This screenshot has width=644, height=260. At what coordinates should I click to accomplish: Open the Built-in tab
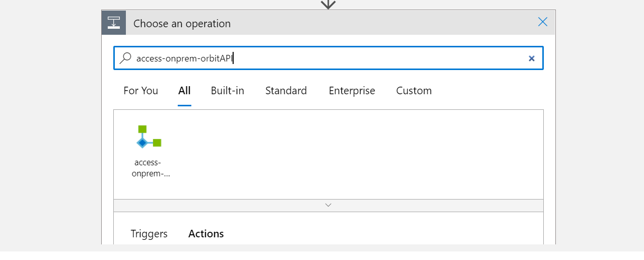[x=227, y=91]
